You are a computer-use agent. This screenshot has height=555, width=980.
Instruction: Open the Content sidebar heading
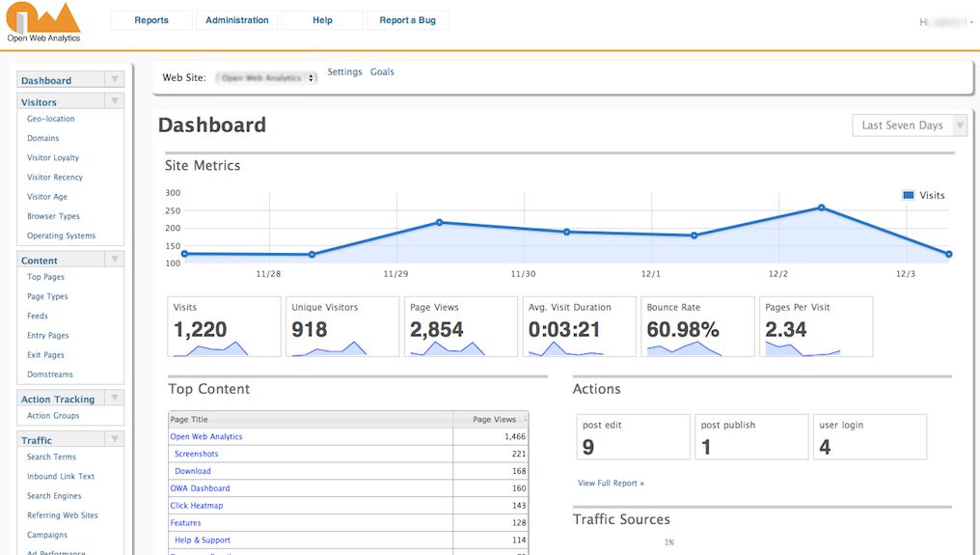click(39, 261)
